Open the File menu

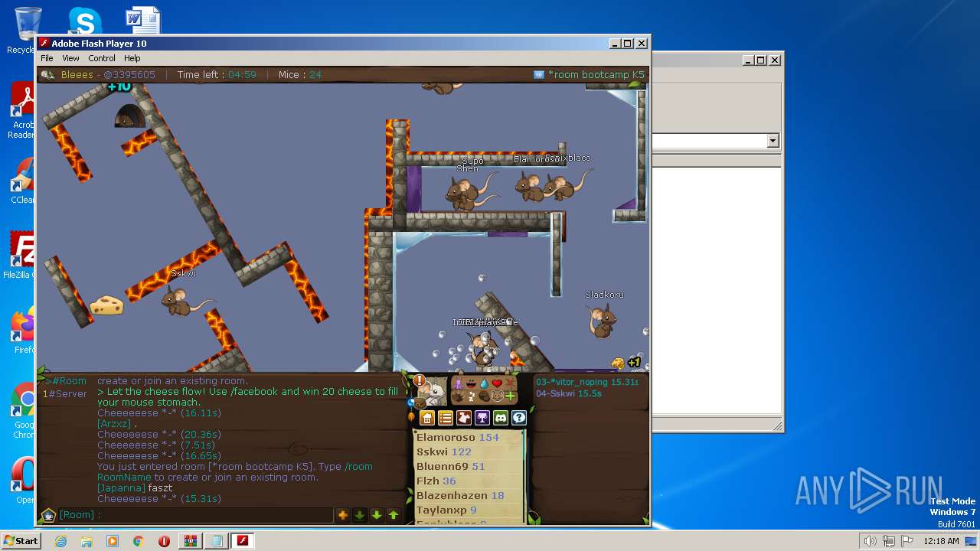(47, 58)
